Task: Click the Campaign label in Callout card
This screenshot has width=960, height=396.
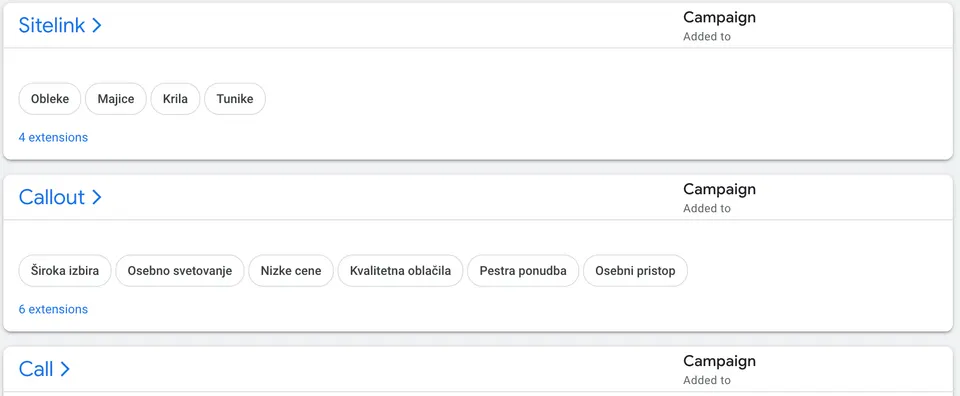Action: pos(719,189)
